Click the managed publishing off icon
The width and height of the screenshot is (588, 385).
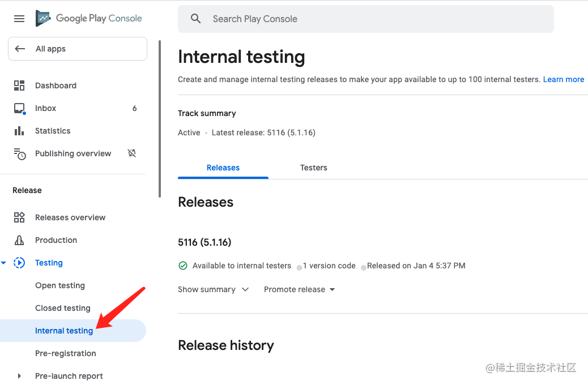tap(131, 153)
